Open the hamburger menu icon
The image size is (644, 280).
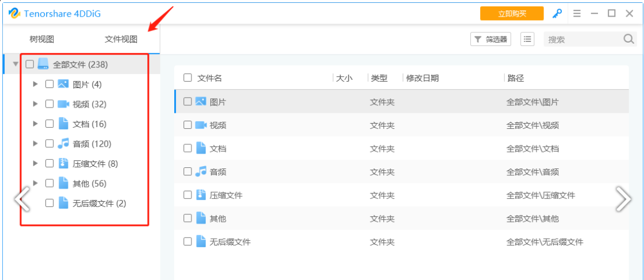pos(577,14)
